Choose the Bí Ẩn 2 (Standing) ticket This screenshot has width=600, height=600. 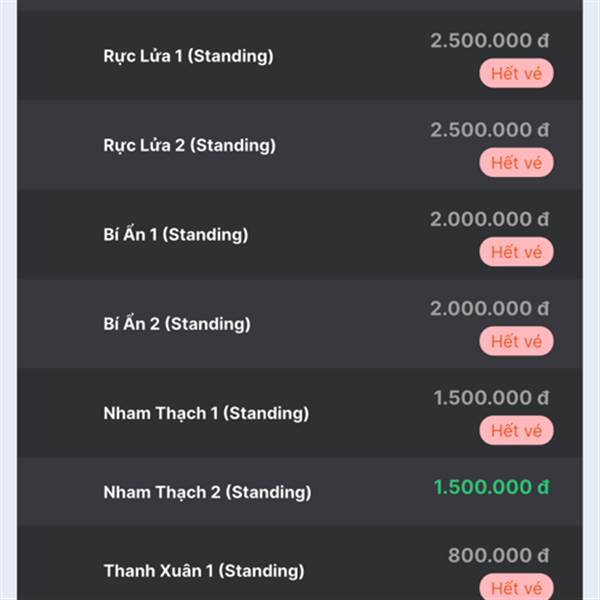[x=300, y=323]
